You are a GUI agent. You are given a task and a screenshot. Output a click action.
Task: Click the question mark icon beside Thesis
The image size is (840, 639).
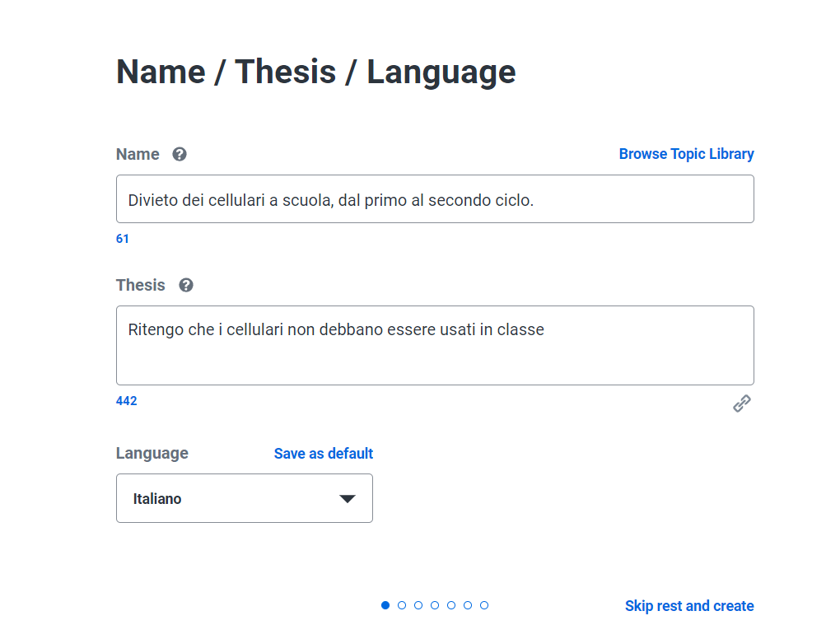pyautogui.click(x=186, y=285)
